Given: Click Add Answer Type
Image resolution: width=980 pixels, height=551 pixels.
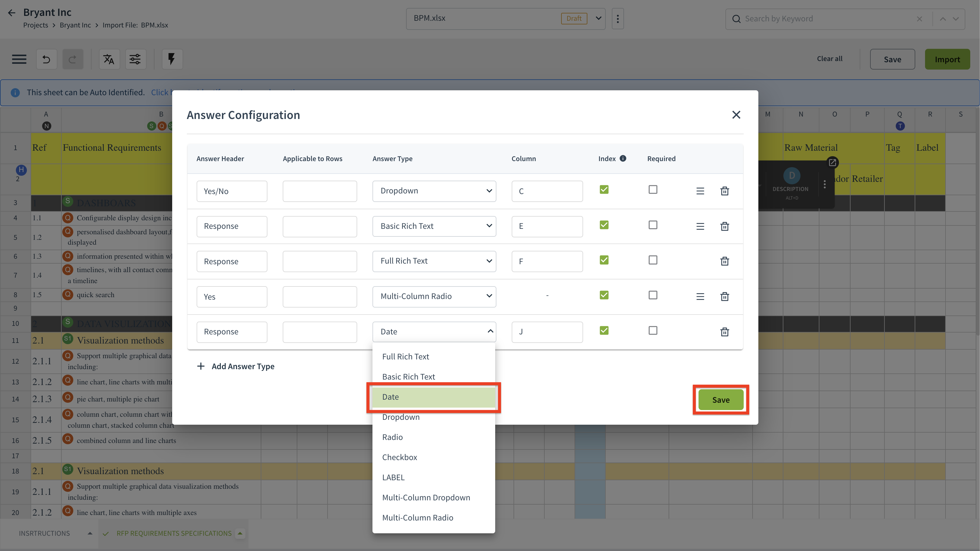Looking at the screenshot, I should [x=236, y=366].
